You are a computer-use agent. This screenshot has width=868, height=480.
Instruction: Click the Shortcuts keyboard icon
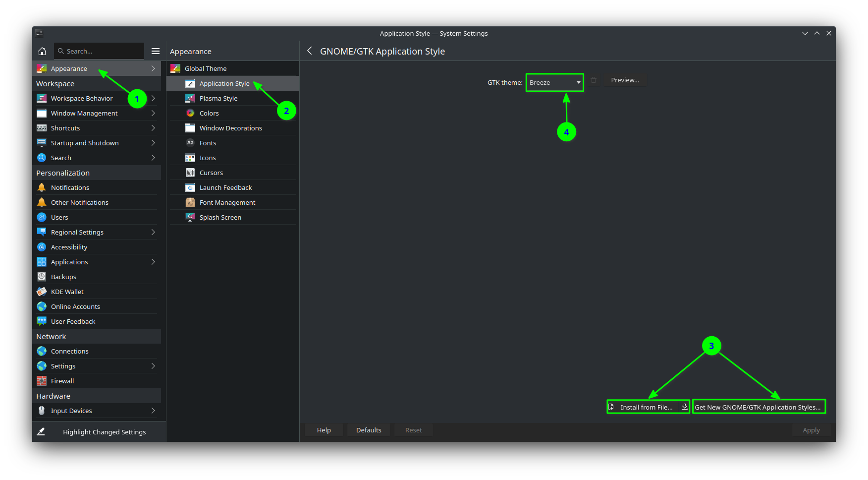tap(42, 128)
